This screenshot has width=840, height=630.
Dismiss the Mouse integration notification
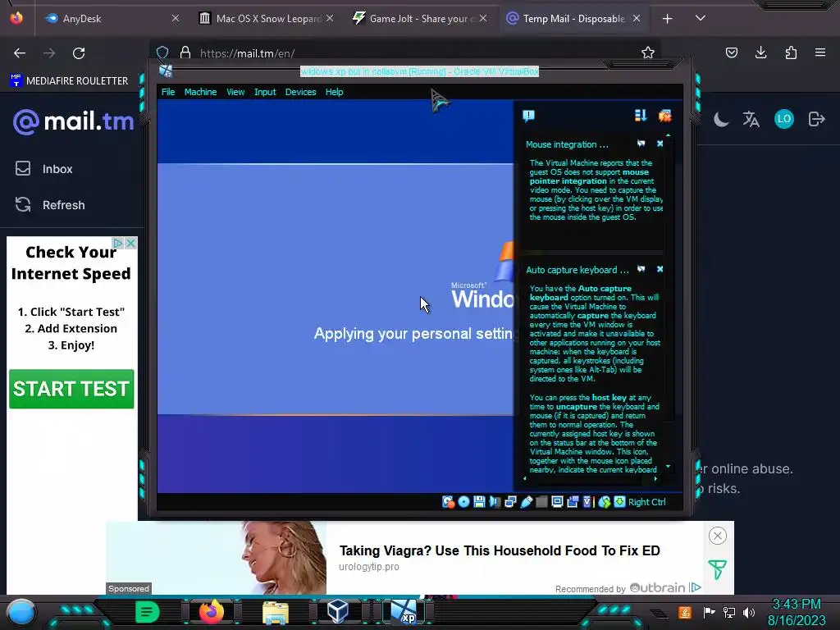tap(660, 144)
